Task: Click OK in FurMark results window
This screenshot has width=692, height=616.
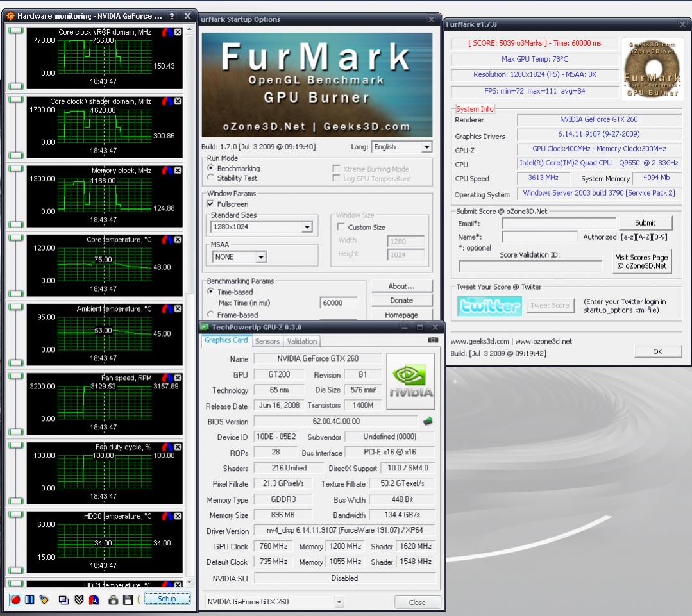Action: 657,351
